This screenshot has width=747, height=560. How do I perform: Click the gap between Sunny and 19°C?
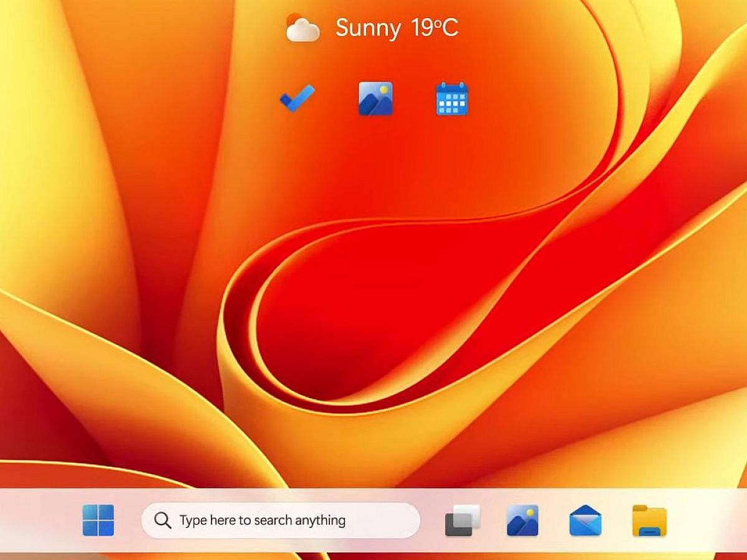tap(406, 28)
